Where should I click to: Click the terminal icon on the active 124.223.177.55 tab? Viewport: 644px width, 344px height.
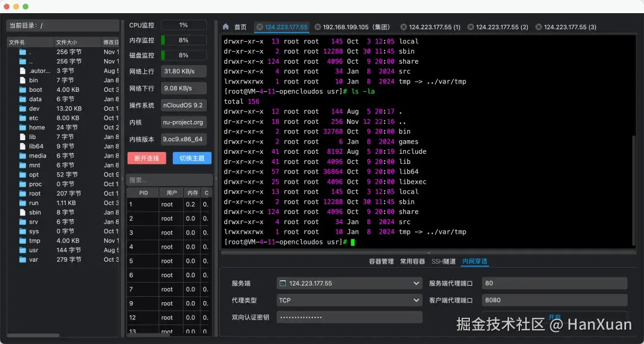click(x=260, y=27)
